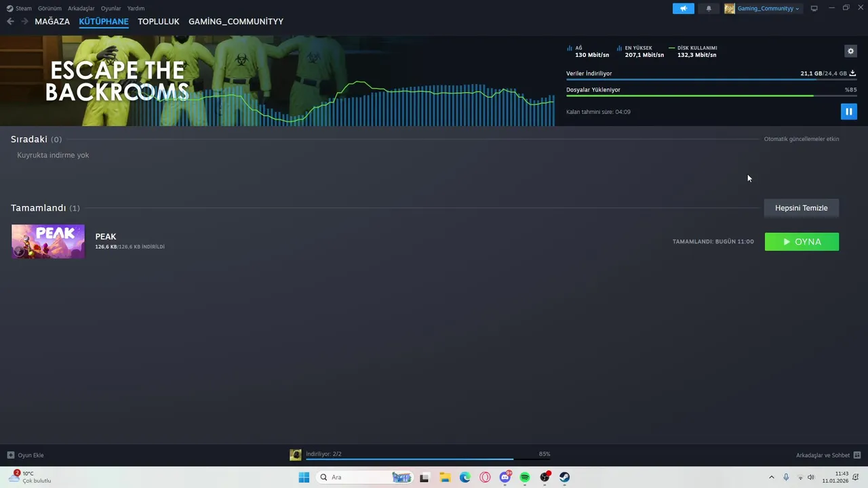This screenshot has height=488, width=868.
Task: Click the account avatar image
Action: point(730,8)
